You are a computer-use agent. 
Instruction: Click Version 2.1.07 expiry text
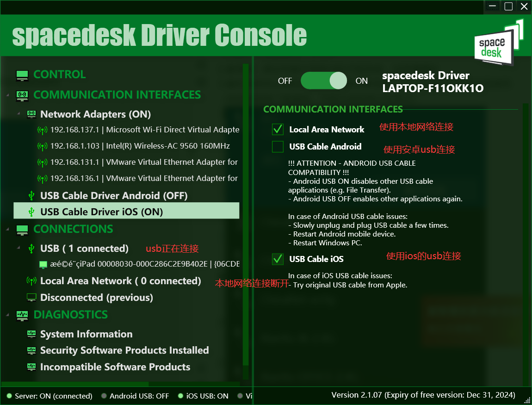[x=423, y=395]
